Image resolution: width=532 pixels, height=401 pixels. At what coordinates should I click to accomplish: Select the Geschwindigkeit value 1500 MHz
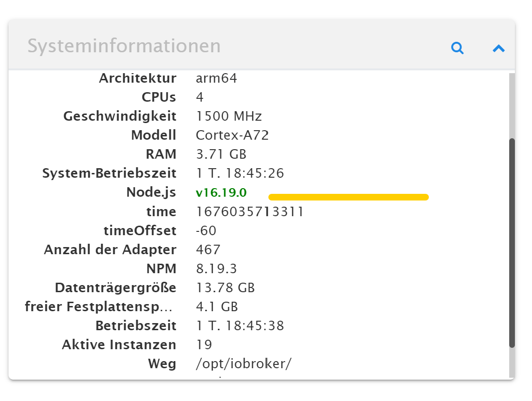click(x=228, y=116)
